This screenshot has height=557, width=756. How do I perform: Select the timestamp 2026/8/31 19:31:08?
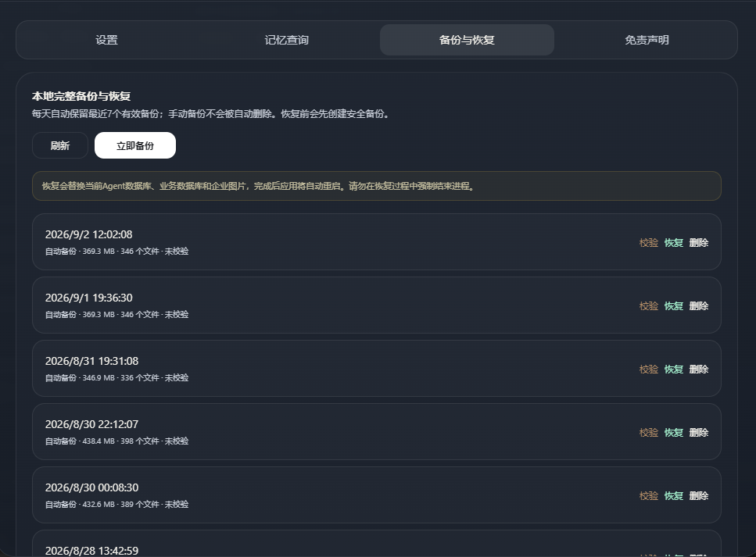(x=91, y=362)
